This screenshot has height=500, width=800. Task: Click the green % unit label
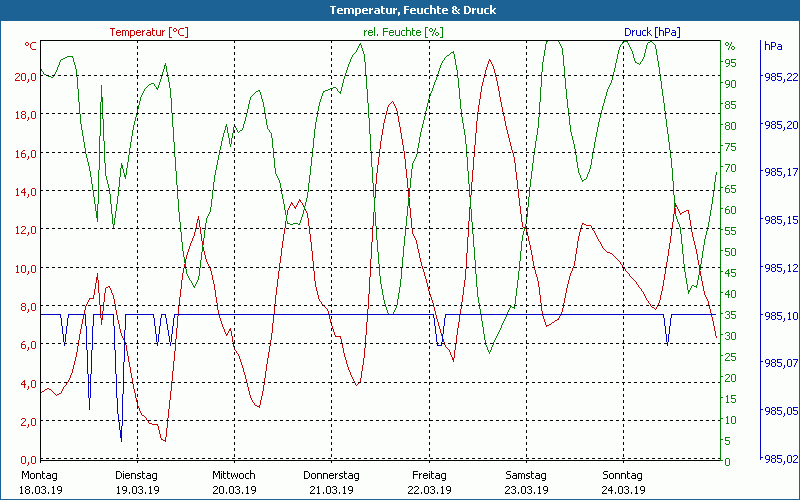coord(729,46)
